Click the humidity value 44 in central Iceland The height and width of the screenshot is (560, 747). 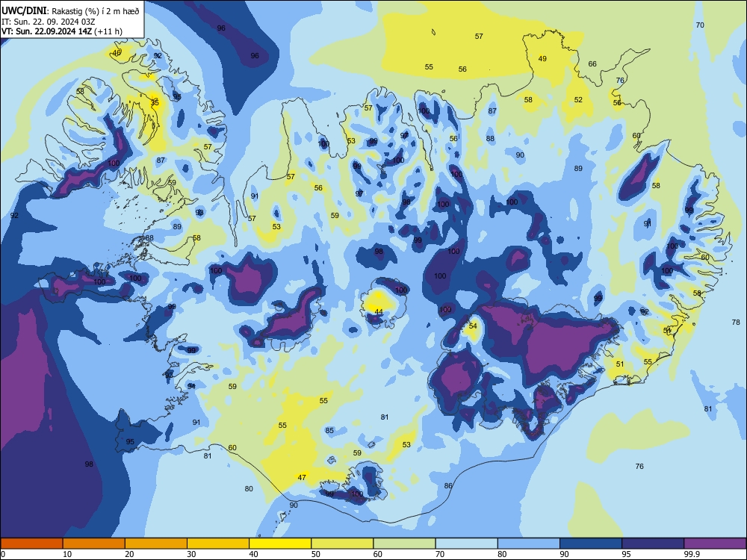click(x=379, y=312)
